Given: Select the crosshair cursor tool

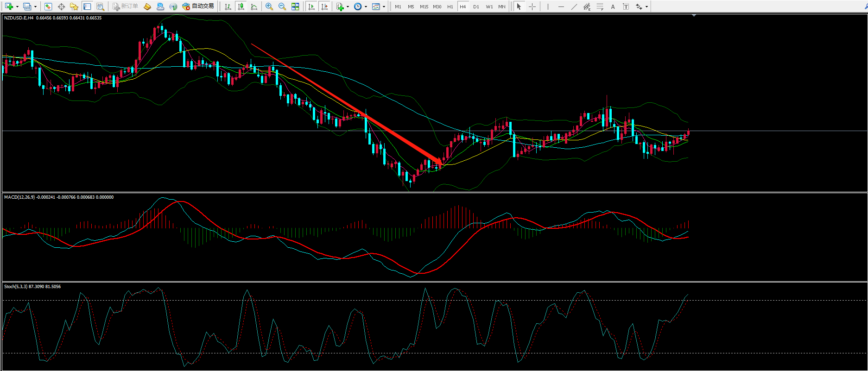Looking at the screenshot, I should [x=532, y=6].
